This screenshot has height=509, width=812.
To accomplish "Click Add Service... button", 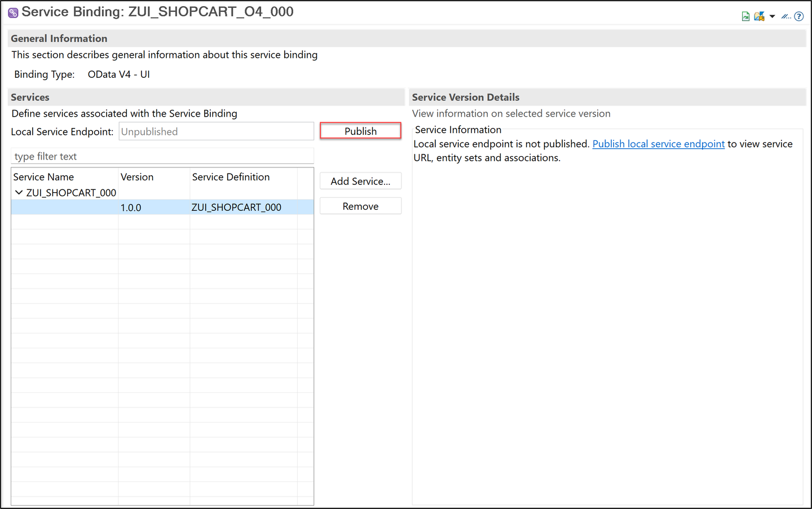I will tap(360, 181).
